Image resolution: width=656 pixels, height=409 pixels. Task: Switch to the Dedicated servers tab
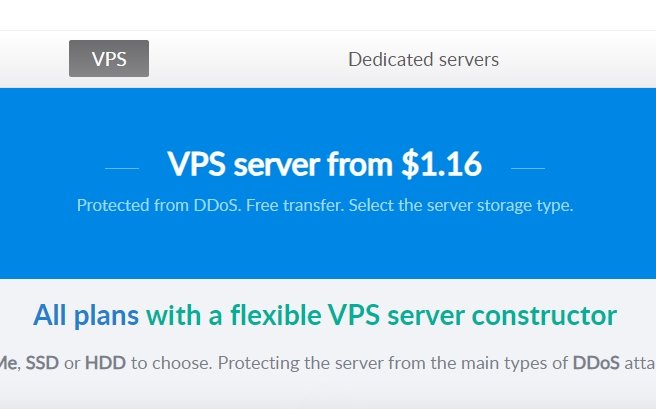[423, 59]
